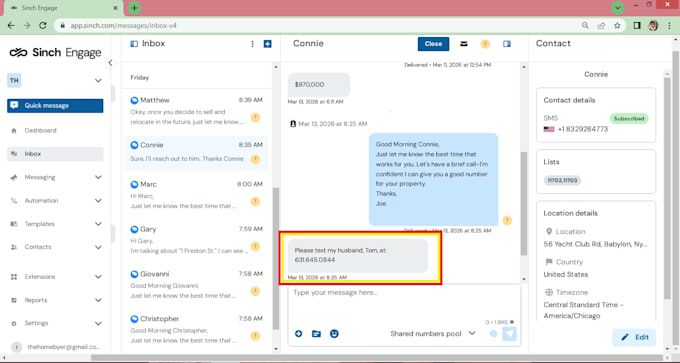The width and height of the screenshot is (680, 363).
Task: Expand the Templates menu
Action: click(55, 224)
